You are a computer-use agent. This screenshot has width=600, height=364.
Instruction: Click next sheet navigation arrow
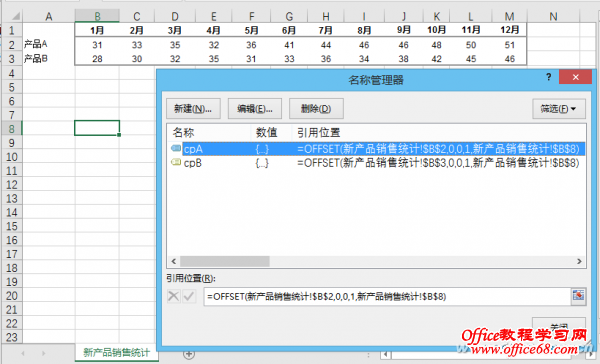(x=44, y=354)
